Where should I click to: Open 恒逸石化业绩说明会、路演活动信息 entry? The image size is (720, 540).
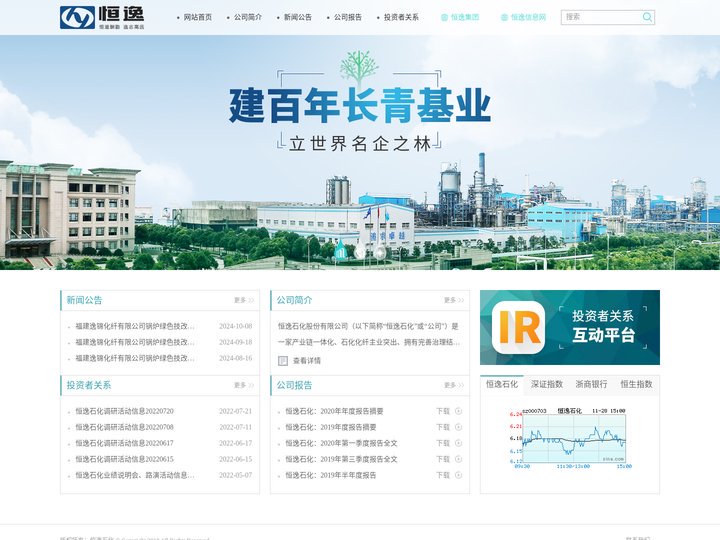[x=135, y=475]
